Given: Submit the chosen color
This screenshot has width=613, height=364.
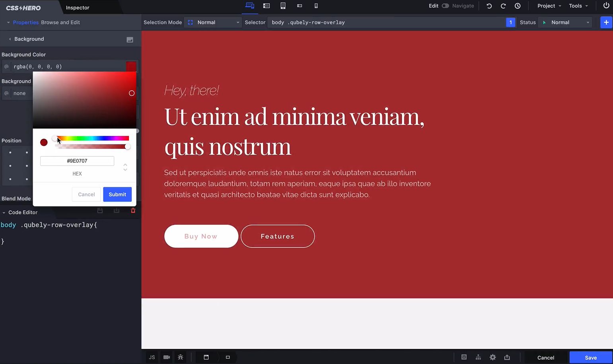Looking at the screenshot, I should coord(117,194).
